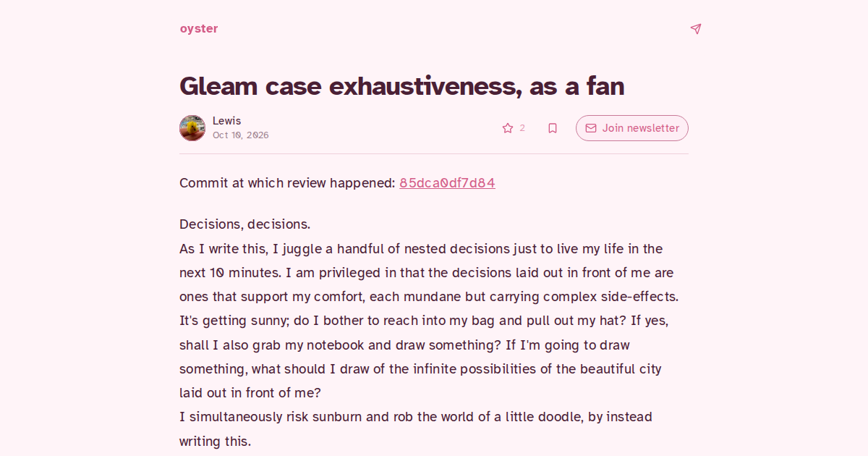Bookmark the article using the bookmark icon
The height and width of the screenshot is (456, 868).
tap(553, 128)
